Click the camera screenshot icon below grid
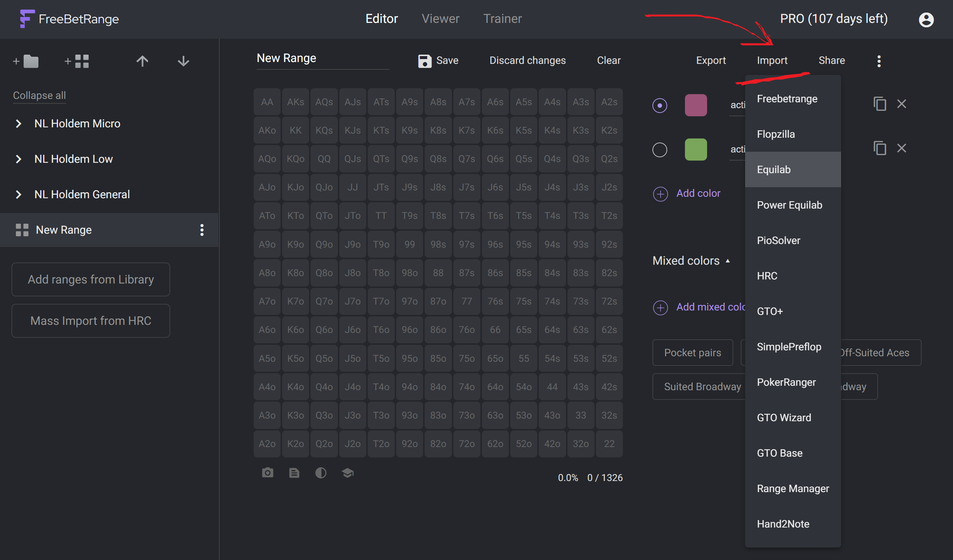 pyautogui.click(x=267, y=473)
